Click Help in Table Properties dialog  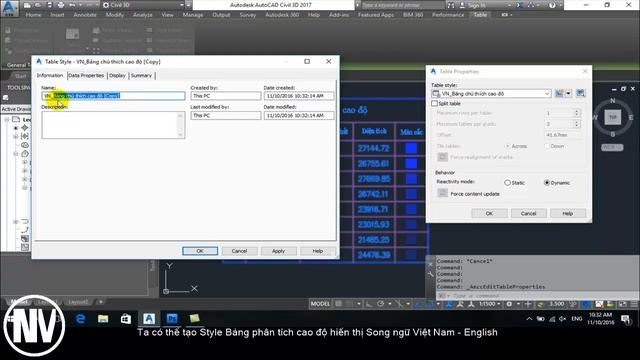pos(568,213)
